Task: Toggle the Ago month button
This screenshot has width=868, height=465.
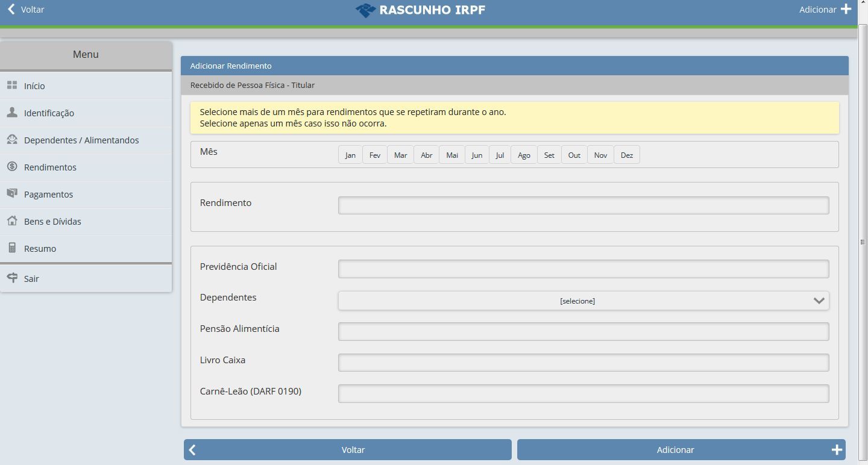Action: tap(524, 155)
